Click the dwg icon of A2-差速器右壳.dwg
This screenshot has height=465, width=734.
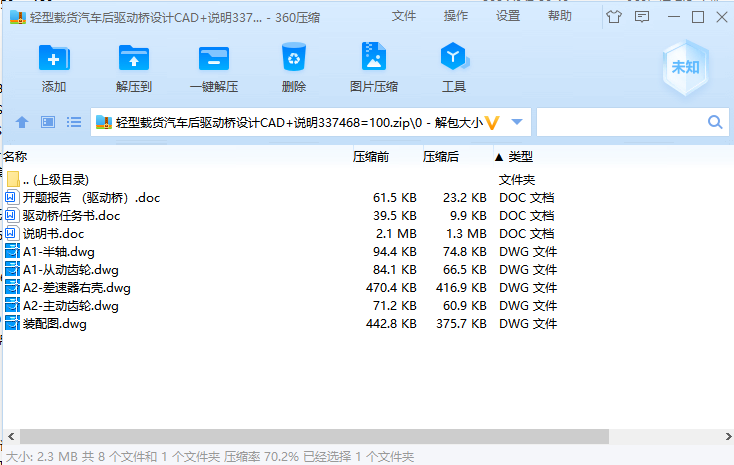(12, 288)
